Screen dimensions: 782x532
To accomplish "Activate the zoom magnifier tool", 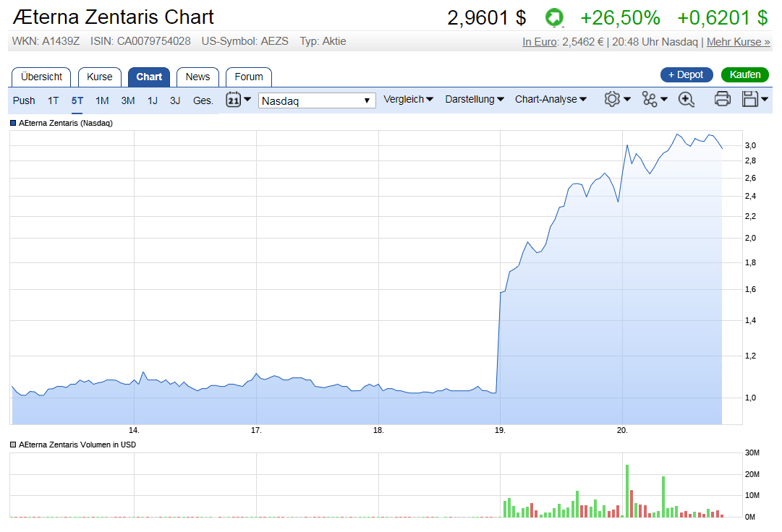I will (685, 99).
